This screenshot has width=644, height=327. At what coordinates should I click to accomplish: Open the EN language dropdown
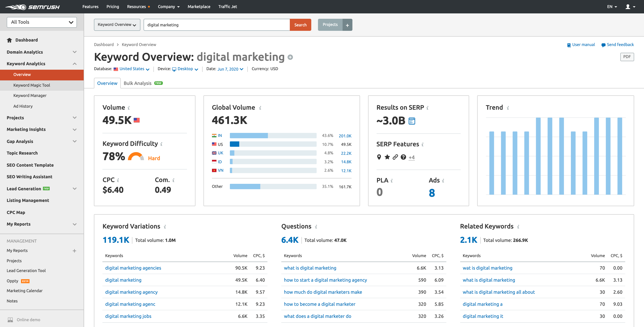coord(612,7)
